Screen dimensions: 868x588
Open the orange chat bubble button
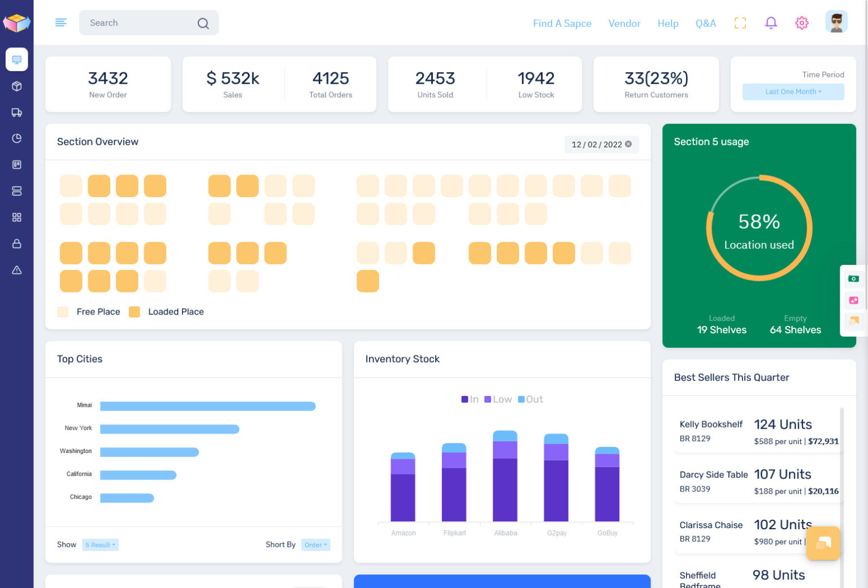point(823,543)
